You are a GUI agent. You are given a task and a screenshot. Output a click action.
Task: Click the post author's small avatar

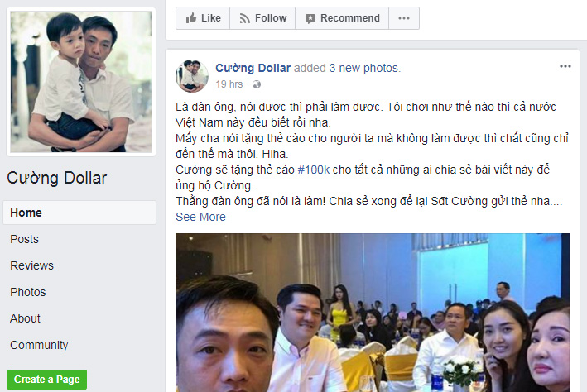[192, 76]
